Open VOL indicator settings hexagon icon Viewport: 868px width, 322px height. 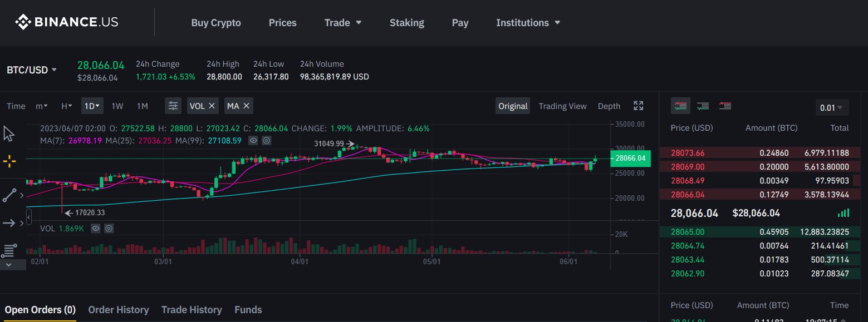tap(109, 228)
